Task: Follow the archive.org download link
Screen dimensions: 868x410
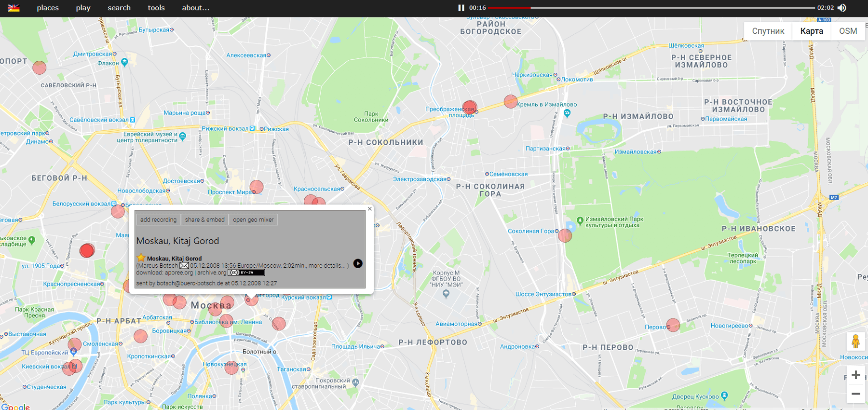Action: pos(212,273)
